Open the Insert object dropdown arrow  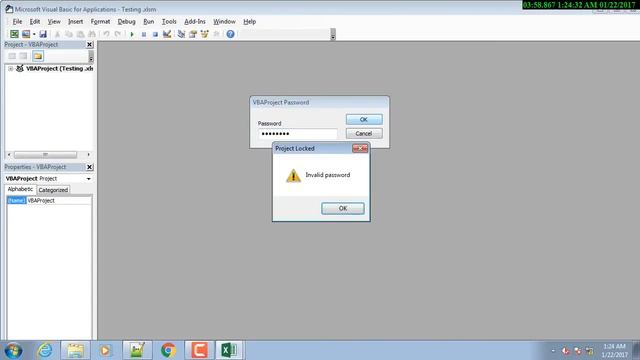point(34,34)
